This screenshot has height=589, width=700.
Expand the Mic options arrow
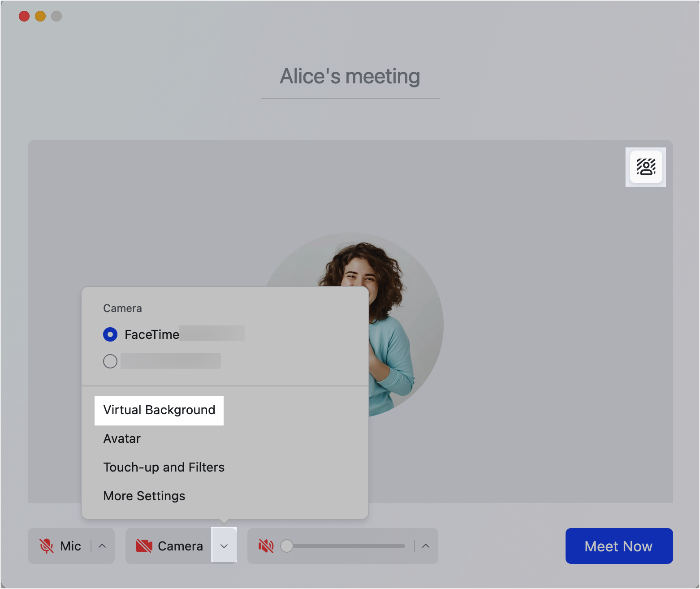point(102,546)
